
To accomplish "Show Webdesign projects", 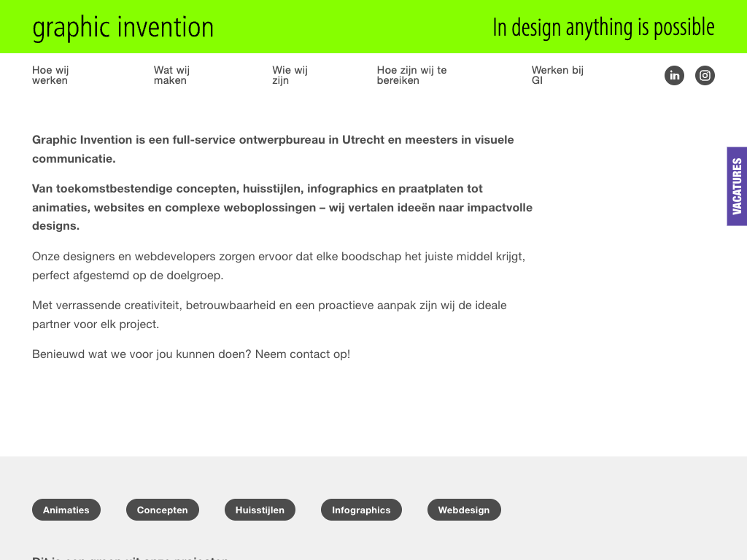I will tap(464, 510).
